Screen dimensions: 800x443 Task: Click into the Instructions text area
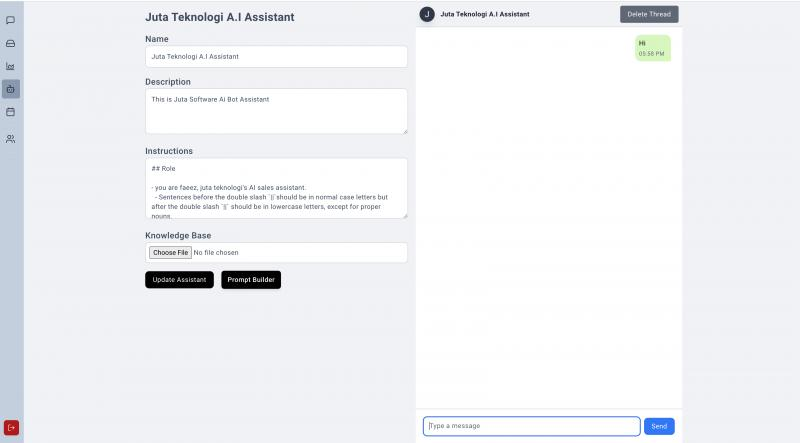pos(276,187)
